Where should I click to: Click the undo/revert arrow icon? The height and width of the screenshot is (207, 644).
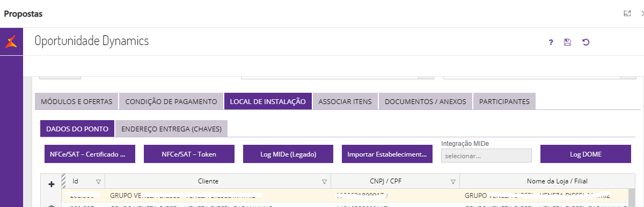tap(586, 42)
